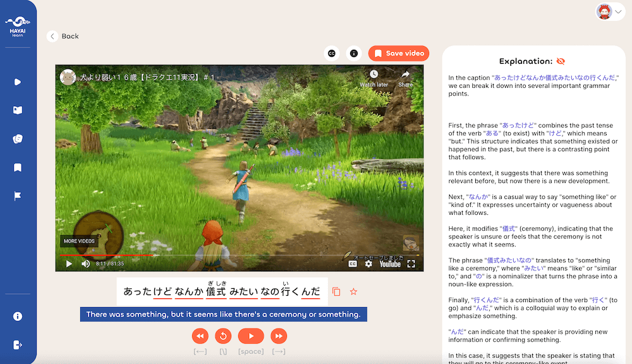
Task: Select the play practice icon in the sidebar
Action: (x=18, y=82)
